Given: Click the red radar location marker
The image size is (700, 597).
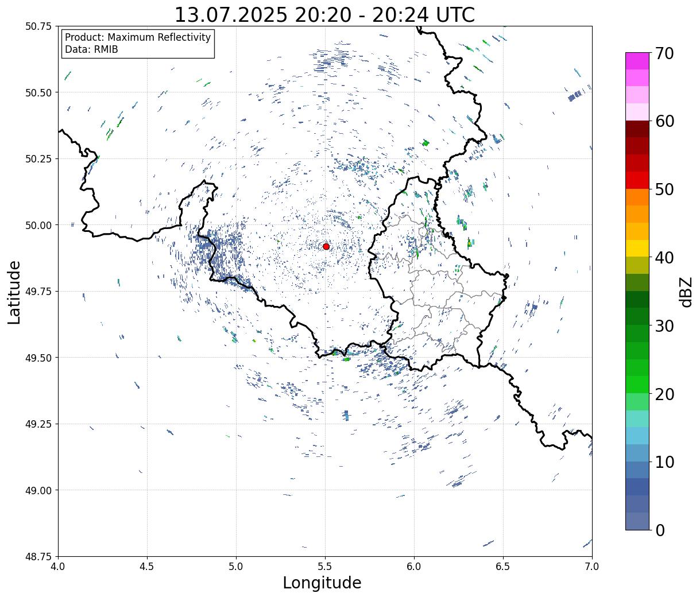Looking at the screenshot, I should pos(326,246).
